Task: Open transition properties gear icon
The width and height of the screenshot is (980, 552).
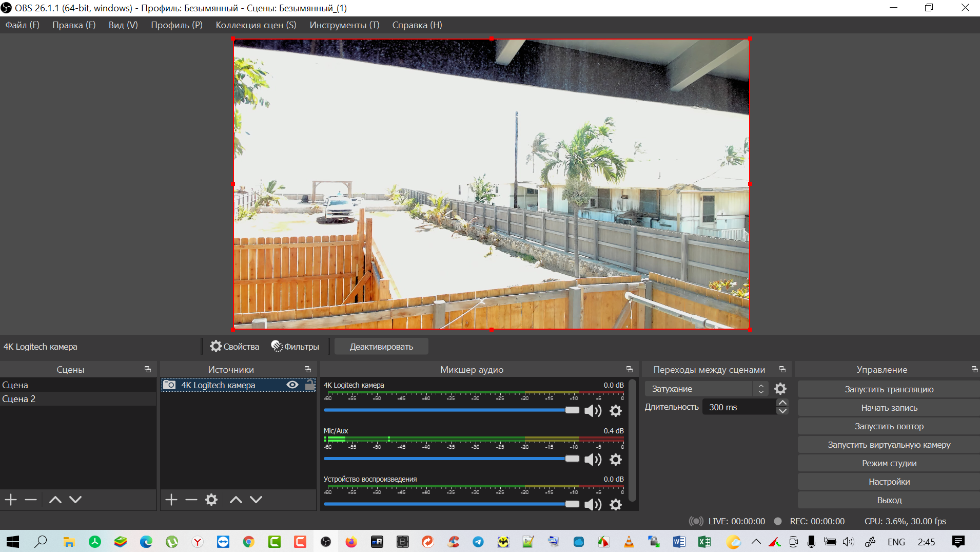Action: [x=780, y=389]
